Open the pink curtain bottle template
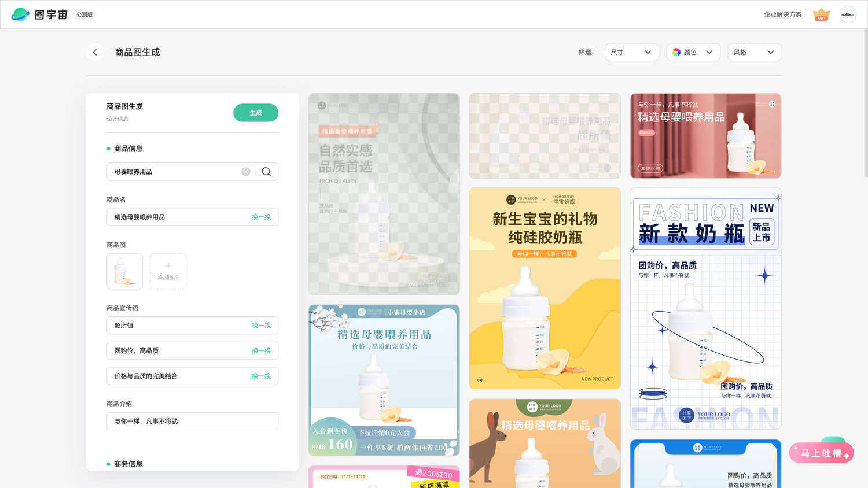The height and width of the screenshot is (488, 868). tap(706, 136)
